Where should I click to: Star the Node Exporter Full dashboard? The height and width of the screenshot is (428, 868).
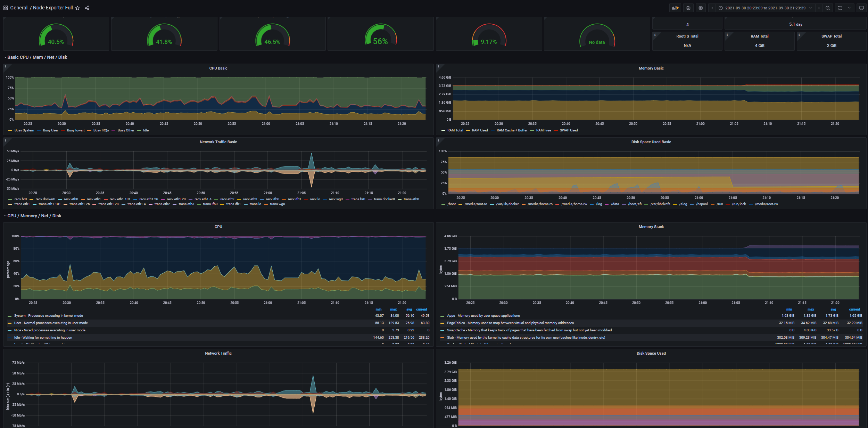tap(77, 8)
